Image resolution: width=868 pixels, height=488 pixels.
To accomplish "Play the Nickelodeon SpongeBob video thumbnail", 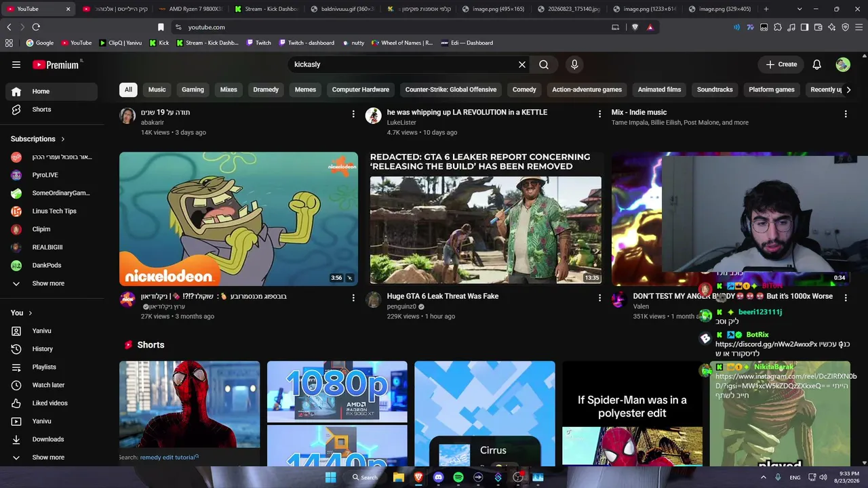I will (x=239, y=219).
